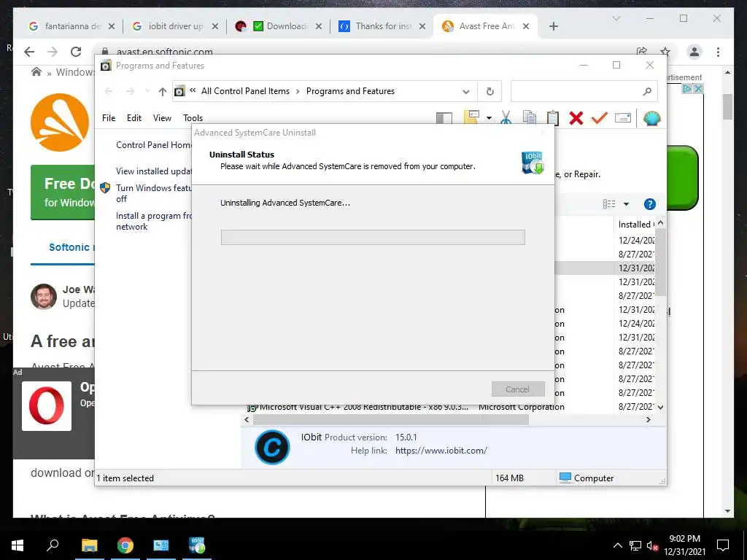This screenshot has height=560, width=747.
Task: Click Cancel in Advanced SystemCare Uninstall
Action: coord(518,389)
